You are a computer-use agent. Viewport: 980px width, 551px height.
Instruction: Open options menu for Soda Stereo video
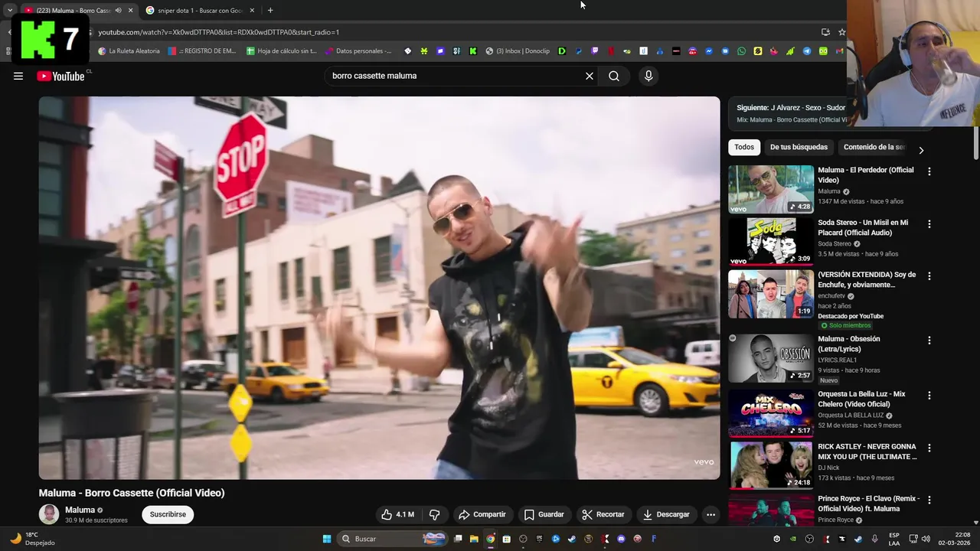pos(929,224)
